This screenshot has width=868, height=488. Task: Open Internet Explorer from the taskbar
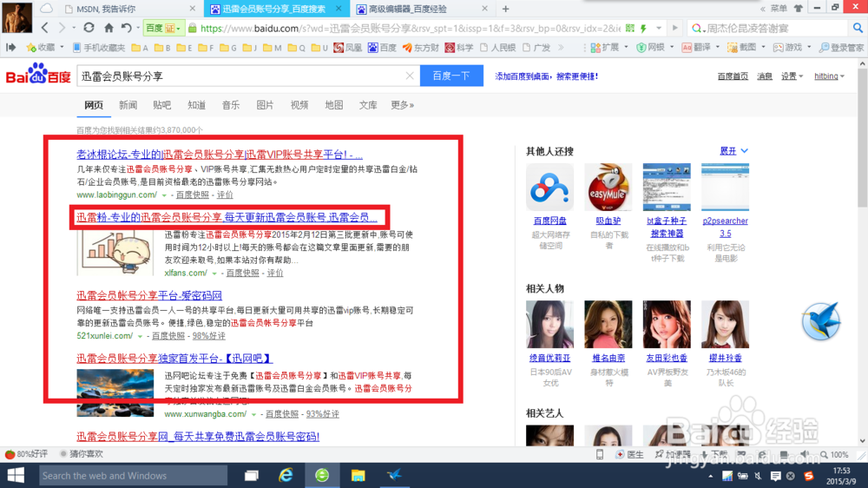286,475
